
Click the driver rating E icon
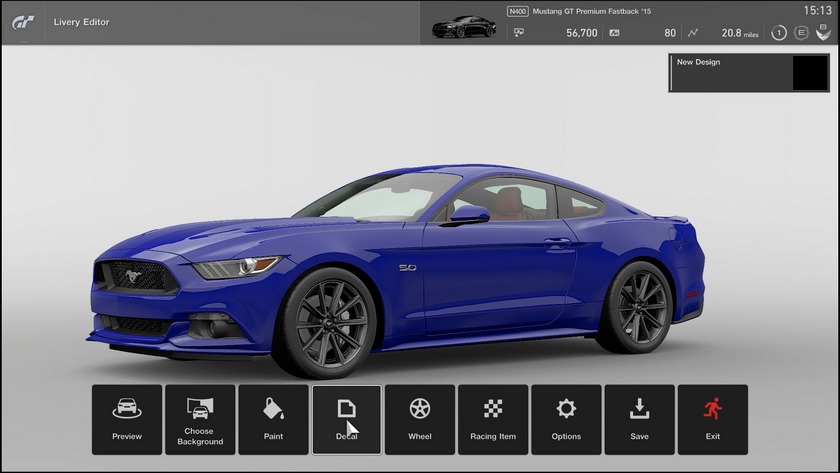pos(801,33)
